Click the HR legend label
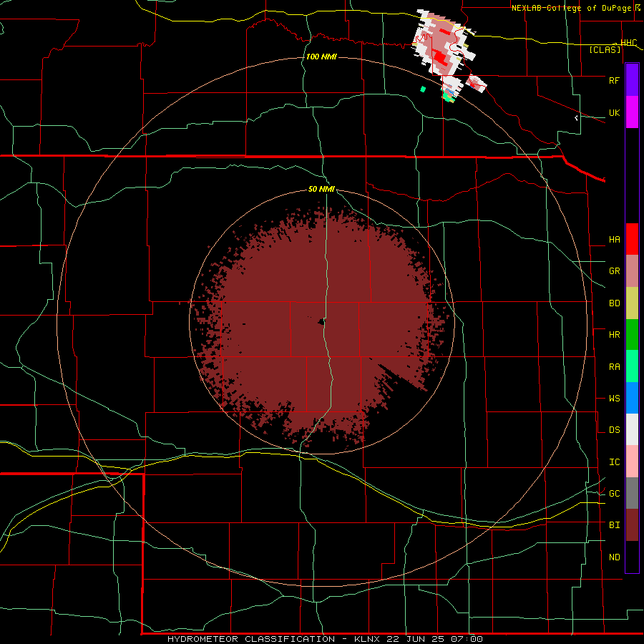 [614, 335]
